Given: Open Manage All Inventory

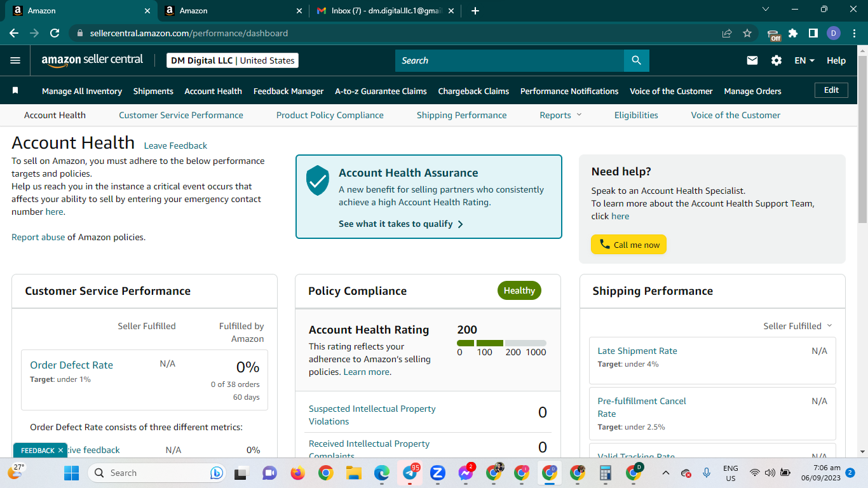Looking at the screenshot, I should click(x=82, y=91).
